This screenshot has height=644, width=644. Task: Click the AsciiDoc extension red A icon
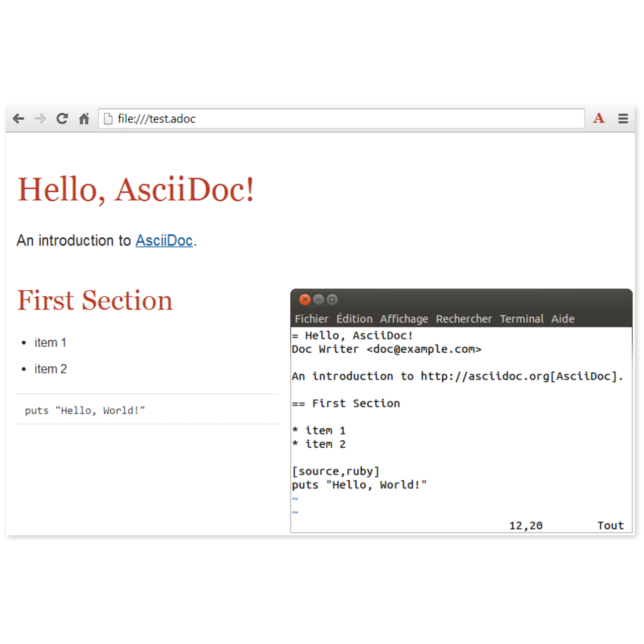coord(599,118)
